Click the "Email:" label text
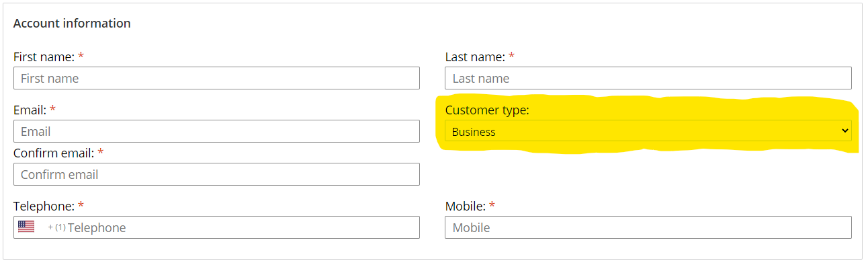The image size is (868, 263). tap(30, 110)
